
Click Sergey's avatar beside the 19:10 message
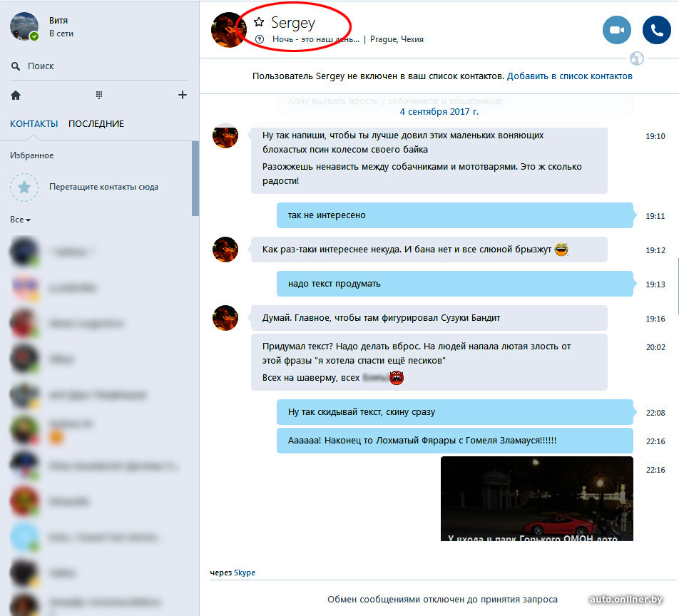click(225, 135)
